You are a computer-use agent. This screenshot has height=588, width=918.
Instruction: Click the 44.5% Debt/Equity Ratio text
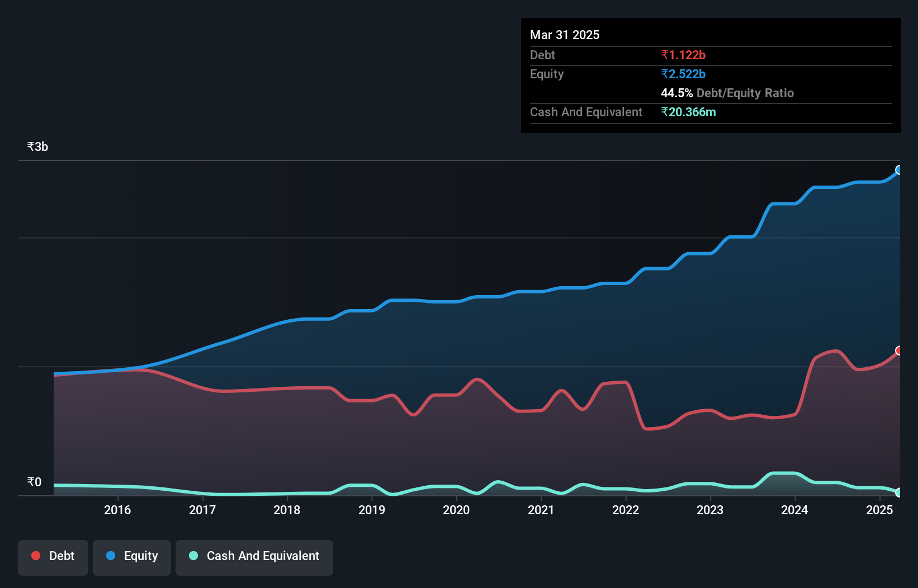point(727,93)
